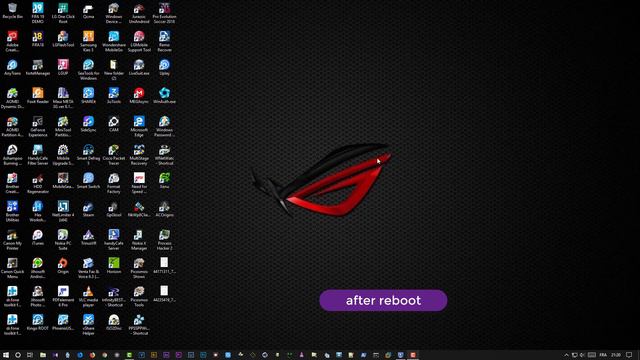
Task: Launch Samsung Kies 3 shortcut
Action: (x=88, y=41)
